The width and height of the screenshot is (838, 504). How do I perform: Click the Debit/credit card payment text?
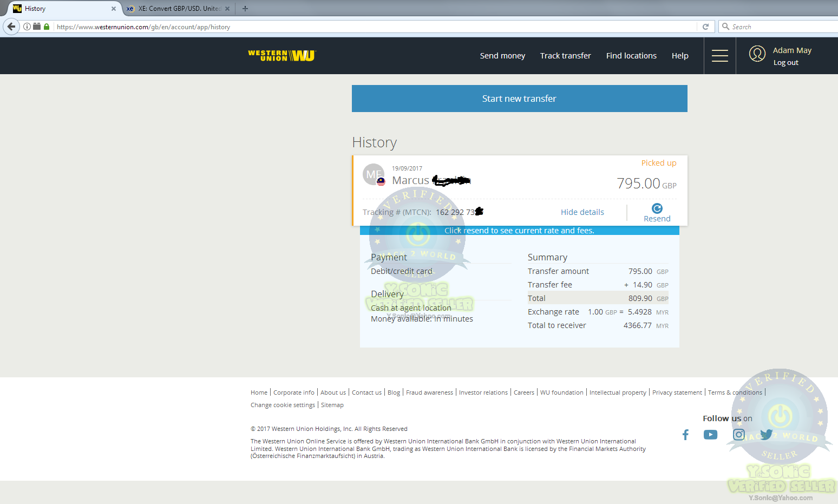(402, 271)
